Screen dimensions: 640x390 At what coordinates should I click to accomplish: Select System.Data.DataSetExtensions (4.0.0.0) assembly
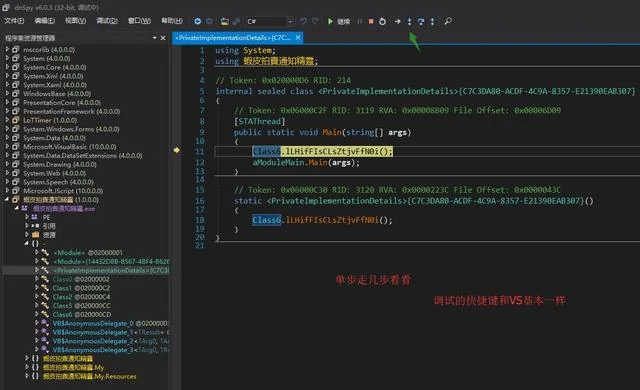point(82,155)
